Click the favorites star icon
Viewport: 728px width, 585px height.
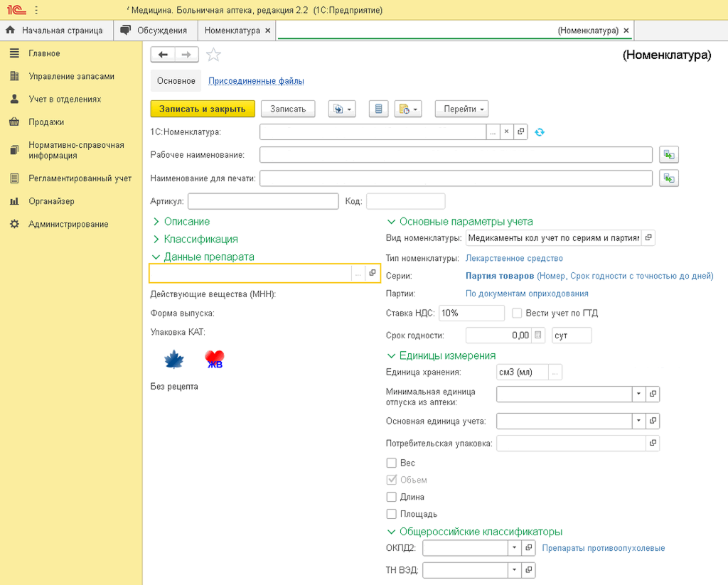click(x=213, y=55)
